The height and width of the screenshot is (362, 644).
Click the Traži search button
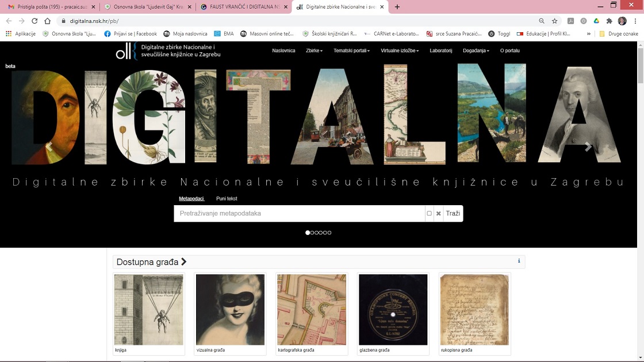[x=453, y=213]
